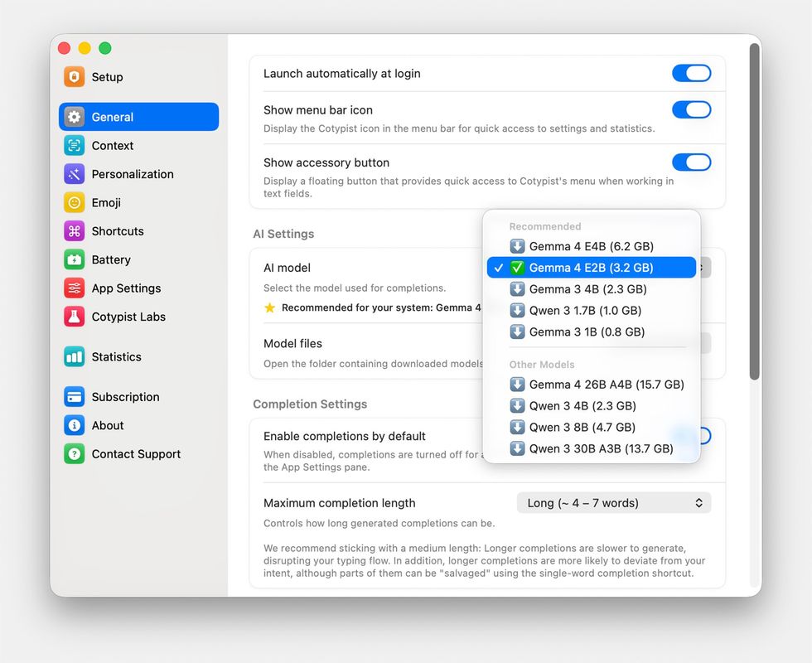The image size is (812, 663).
Task: Click the vertical scrollbar thumb
Action: tap(755, 211)
